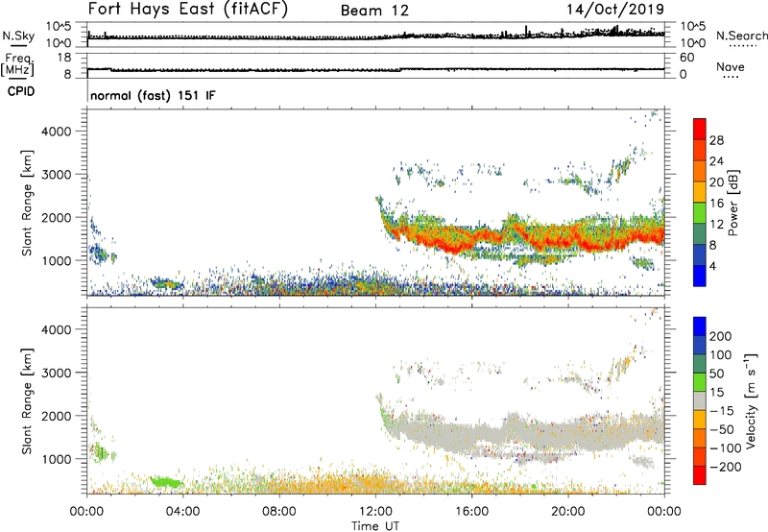Select the red top segment of the power color bar
This screenshot has width=768, height=532.
pos(700,129)
